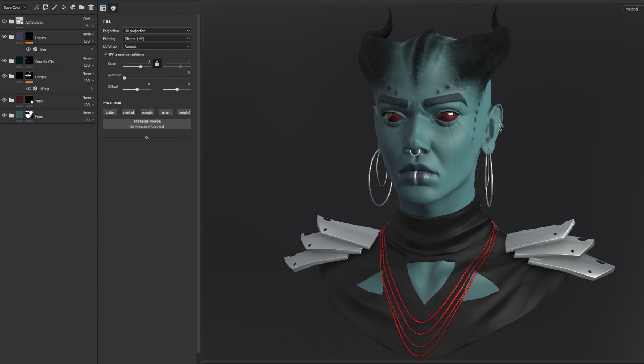Toggle the metal channel button
Viewport: 644px width, 364px height.
tap(129, 112)
